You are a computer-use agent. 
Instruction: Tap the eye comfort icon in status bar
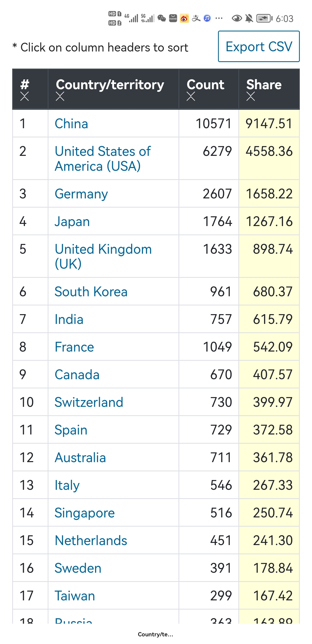click(x=237, y=18)
